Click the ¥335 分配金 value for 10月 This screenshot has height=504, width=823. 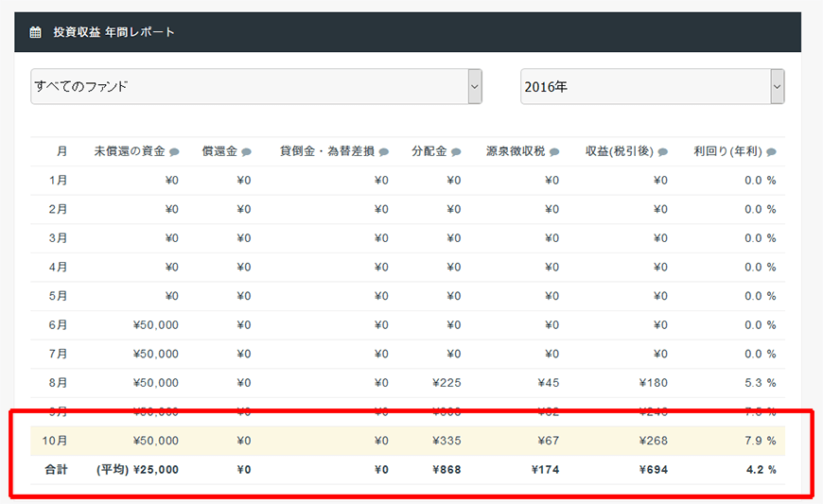point(447,441)
